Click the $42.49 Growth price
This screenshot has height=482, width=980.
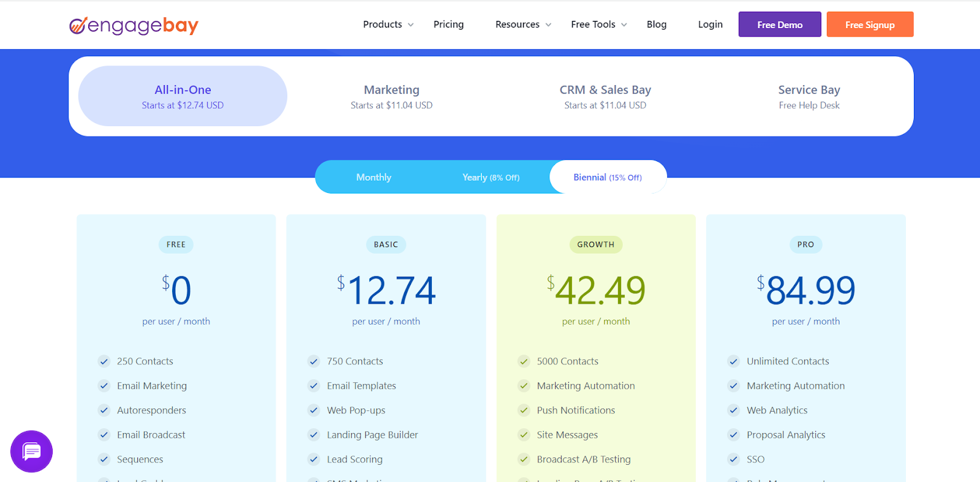click(596, 290)
